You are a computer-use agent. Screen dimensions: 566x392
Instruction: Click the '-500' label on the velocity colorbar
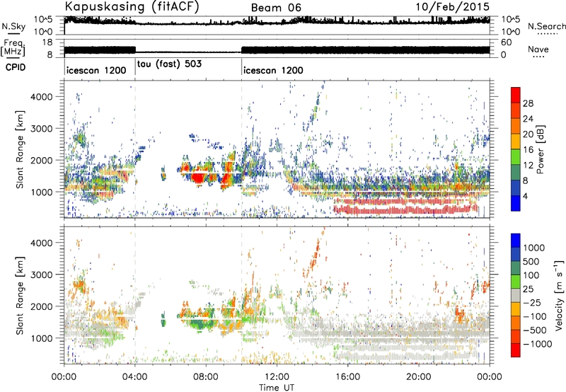pyautogui.click(x=535, y=330)
